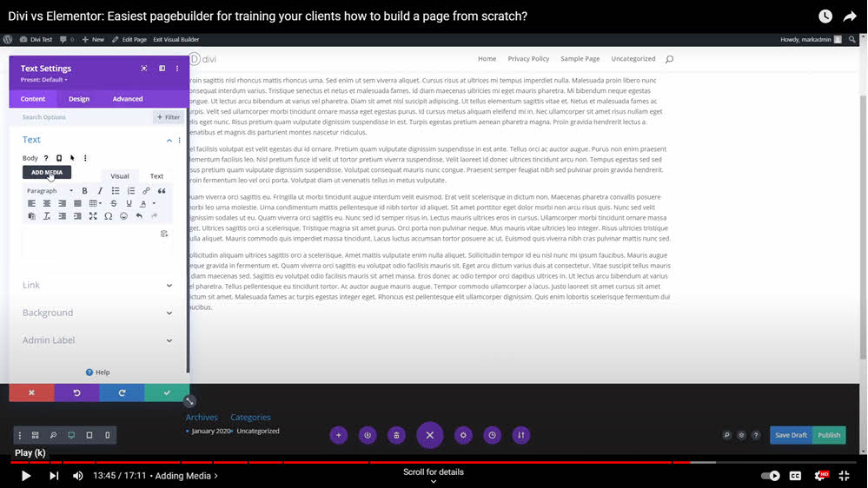
Task: Open the Paragraph format dropdown
Action: tap(50, 191)
